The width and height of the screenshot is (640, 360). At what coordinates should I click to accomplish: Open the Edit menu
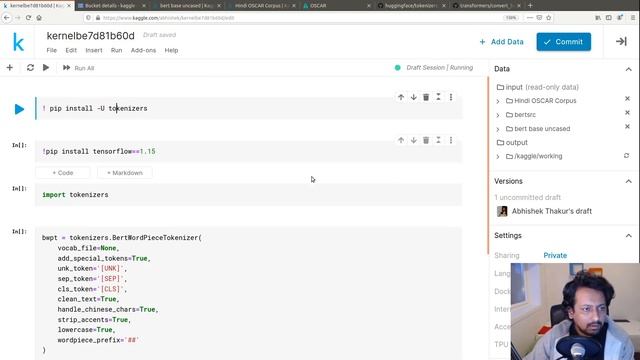[71, 50]
